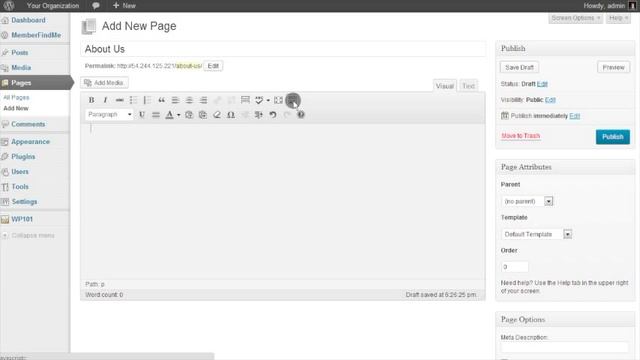Click the Order number field
This screenshot has height=360, width=640.
point(515,267)
